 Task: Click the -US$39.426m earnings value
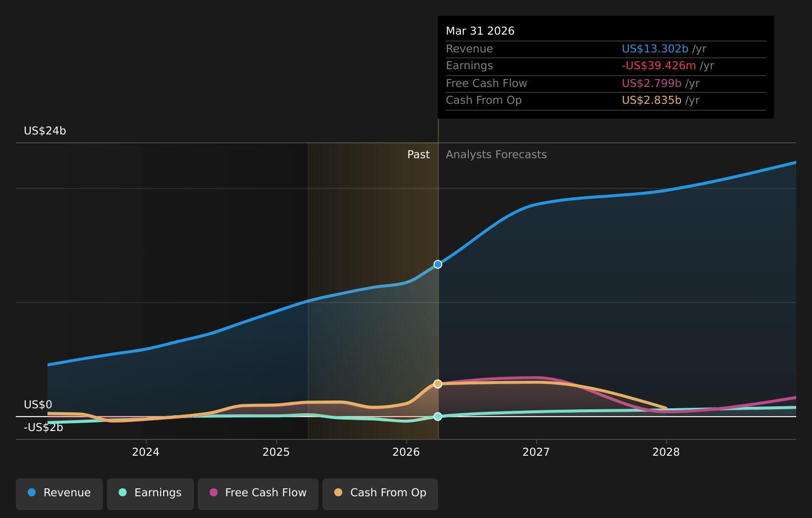coord(659,66)
